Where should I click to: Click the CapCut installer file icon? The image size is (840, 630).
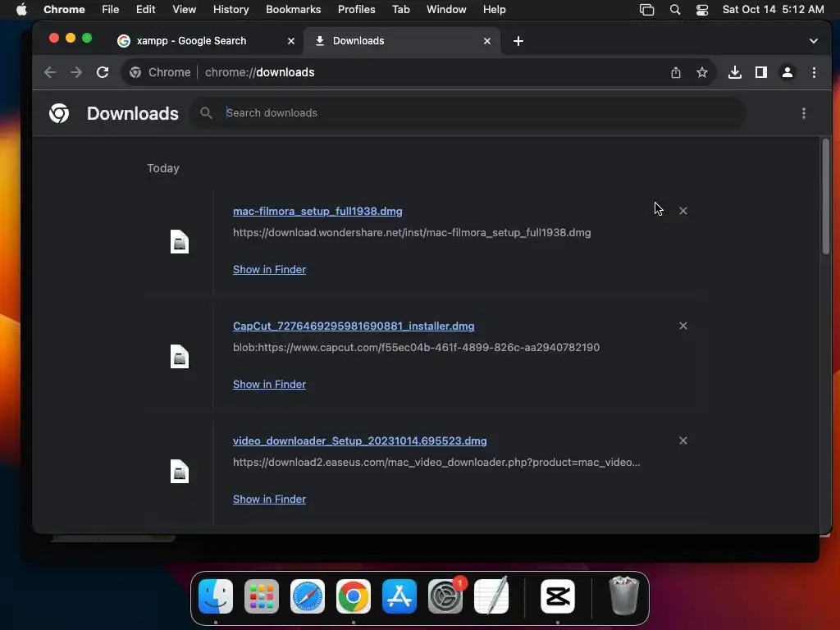180,356
